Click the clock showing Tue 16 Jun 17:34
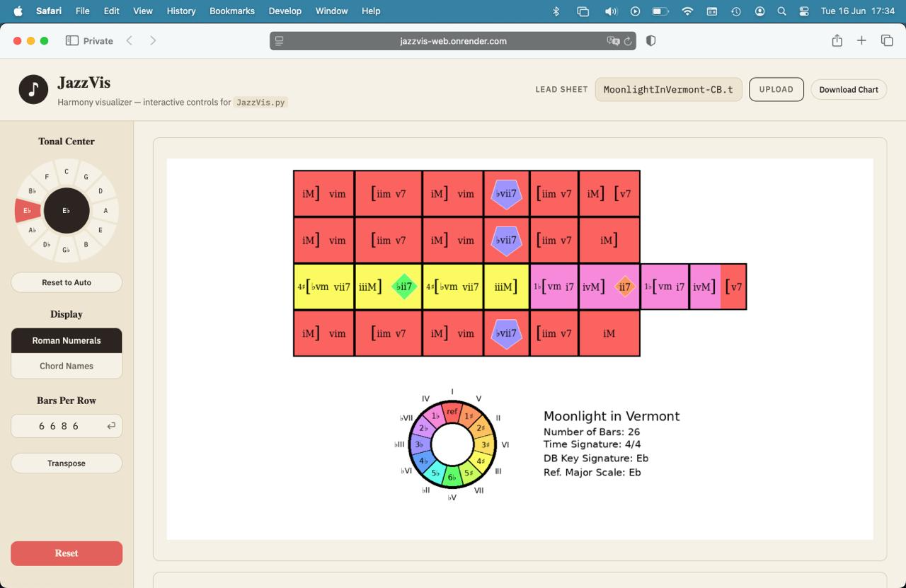The height and width of the screenshot is (588, 906). pyautogui.click(x=857, y=11)
